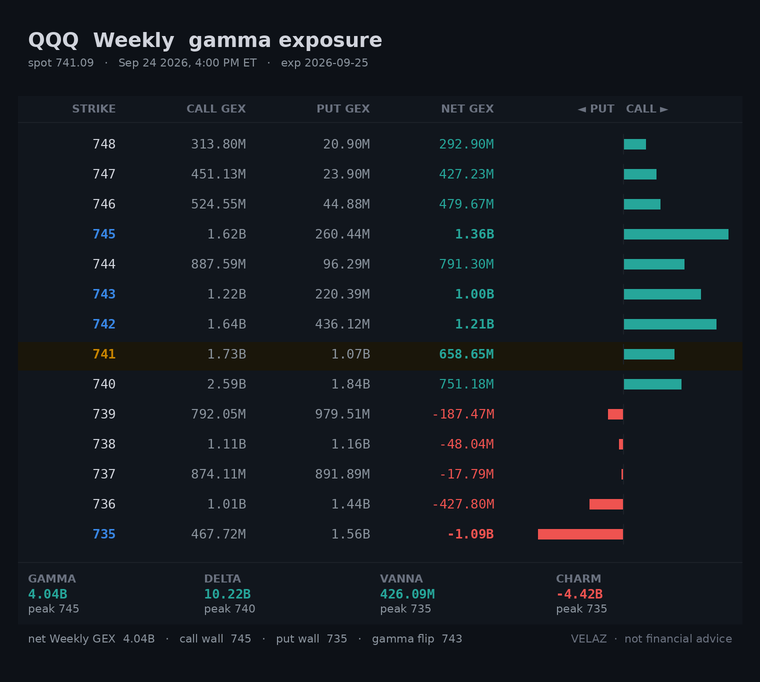This screenshot has width=760, height=682.
Task: Click put GEX value 1.56B
Action: point(350,535)
